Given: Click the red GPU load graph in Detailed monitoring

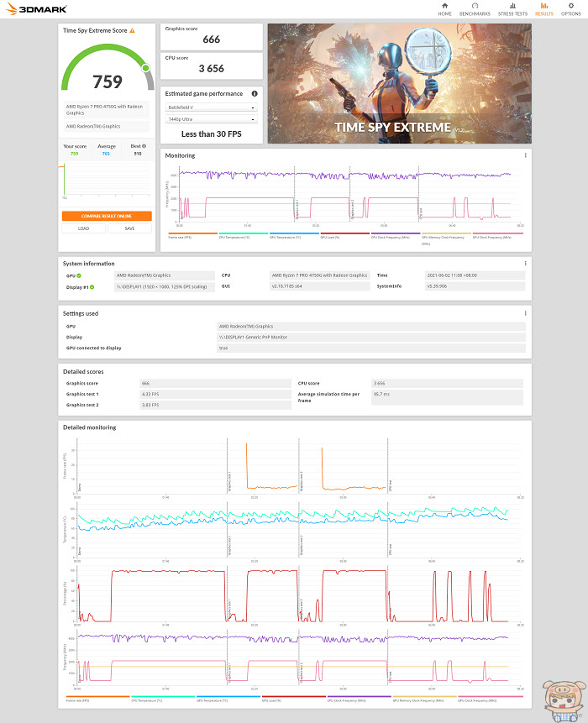Looking at the screenshot, I should (x=299, y=595).
